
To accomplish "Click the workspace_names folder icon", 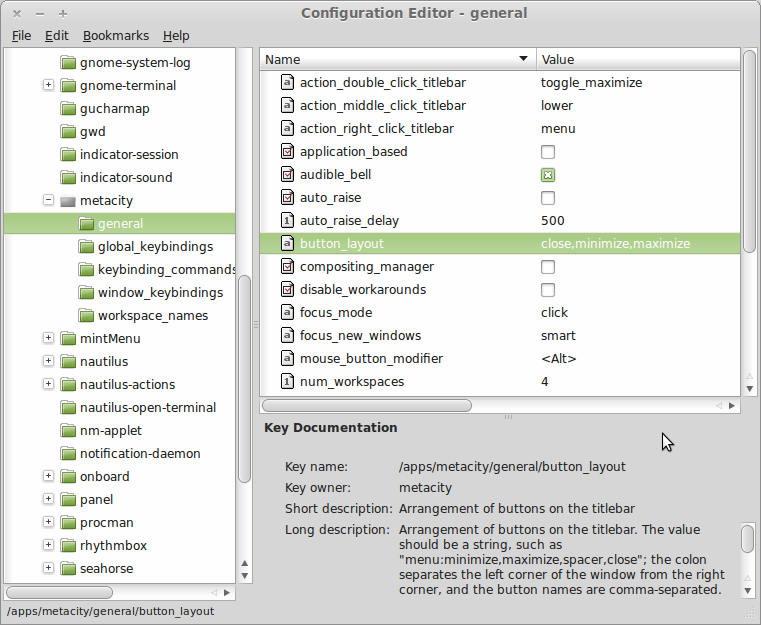I will (x=86, y=315).
